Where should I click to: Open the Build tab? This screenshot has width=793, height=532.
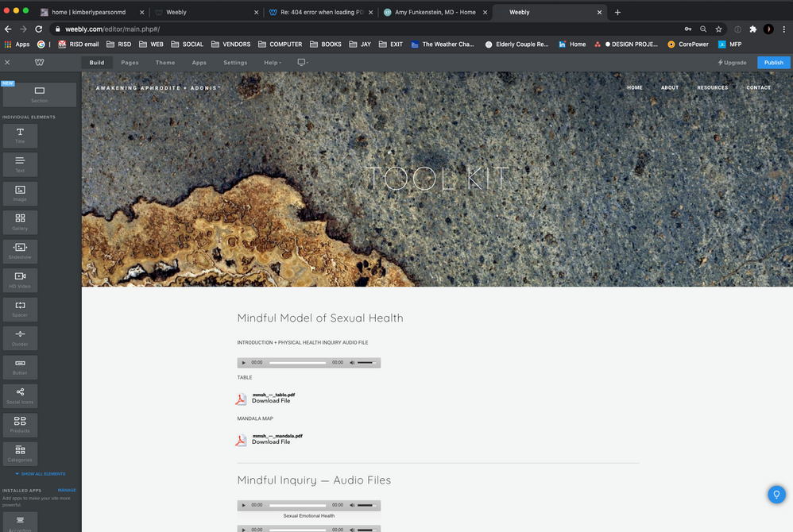(x=97, y=63)
